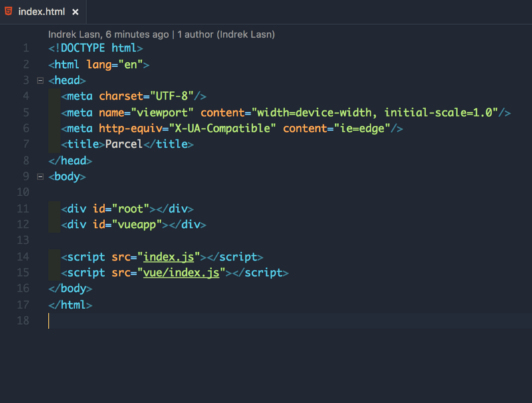Viewport: 532px width, 403px height.
Task: Click line number 1 in gutter
Action: 26,48
